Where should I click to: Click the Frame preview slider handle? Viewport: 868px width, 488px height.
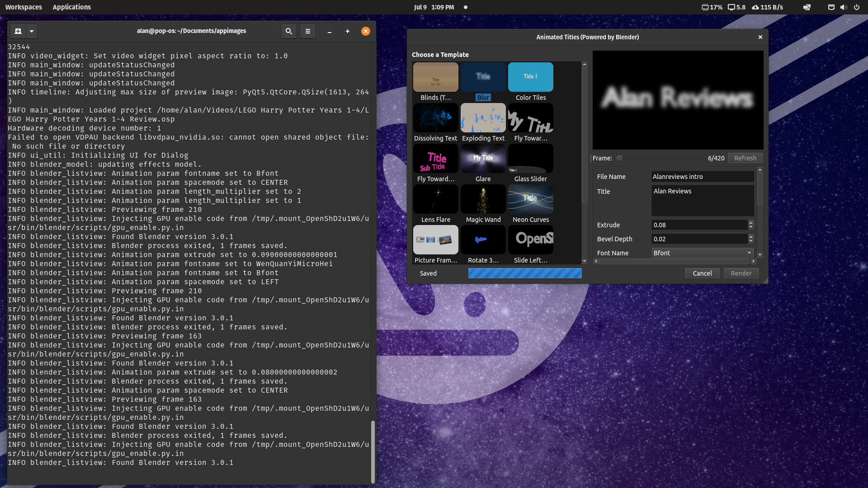point(619,158)
